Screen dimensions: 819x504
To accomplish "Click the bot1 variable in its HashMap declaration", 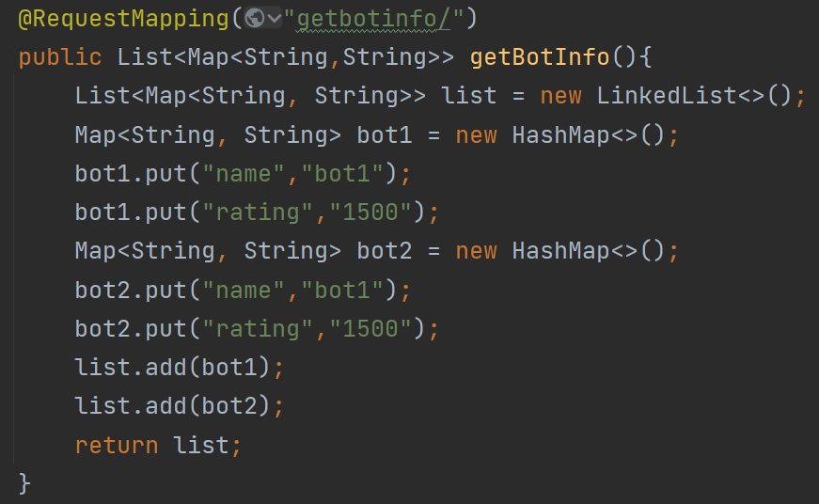I will (x=385, y=134).
